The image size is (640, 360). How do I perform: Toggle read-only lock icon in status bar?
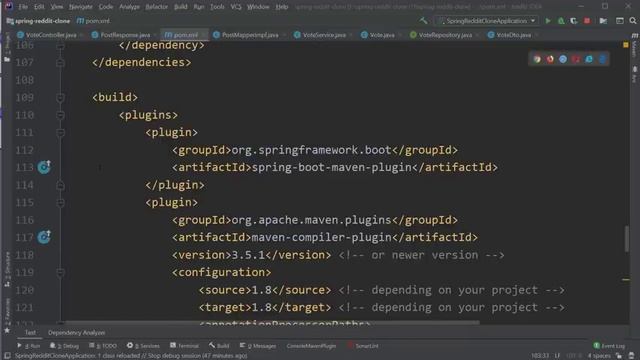point(619,356)
